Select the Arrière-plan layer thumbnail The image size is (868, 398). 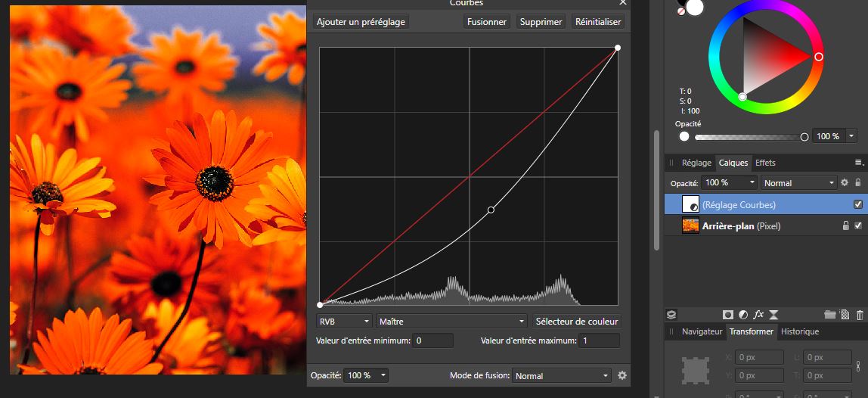click(x=690, y=225)
